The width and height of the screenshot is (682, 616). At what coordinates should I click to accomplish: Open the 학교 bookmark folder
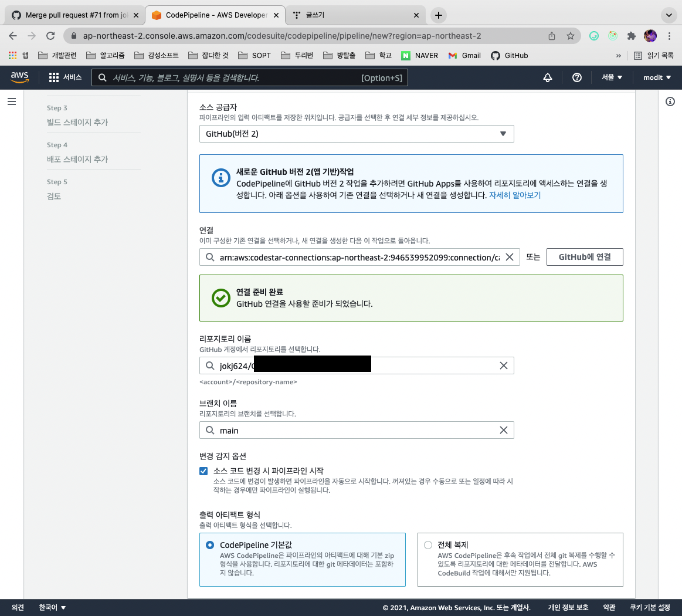pos(378,55)
